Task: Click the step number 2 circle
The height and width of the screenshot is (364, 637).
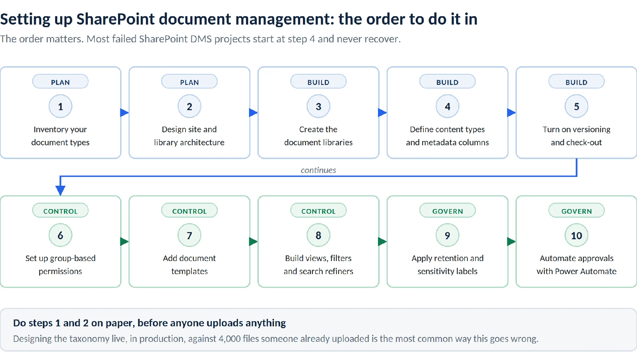Action: (189, 106)
